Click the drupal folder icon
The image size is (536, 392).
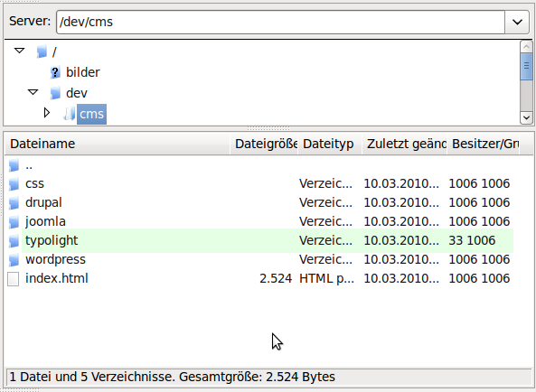click(x=14, y=203)
